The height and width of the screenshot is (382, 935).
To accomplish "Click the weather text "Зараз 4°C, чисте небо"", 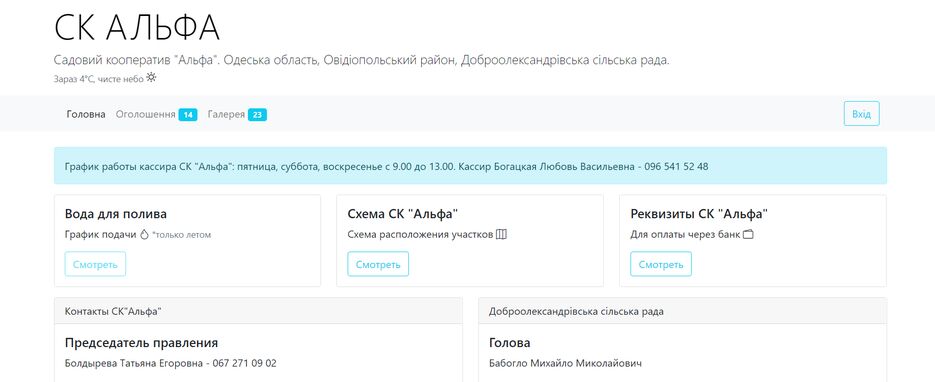I will [98, 79].
